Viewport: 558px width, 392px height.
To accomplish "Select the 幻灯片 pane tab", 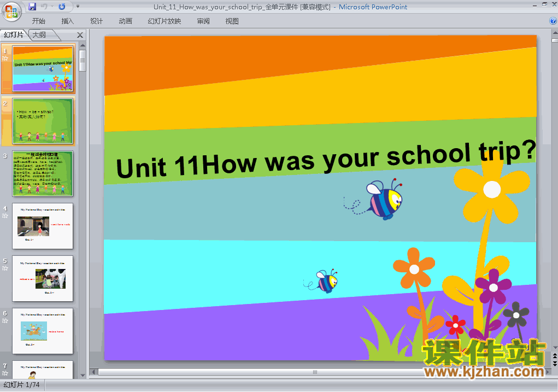I will click(14, 35).
